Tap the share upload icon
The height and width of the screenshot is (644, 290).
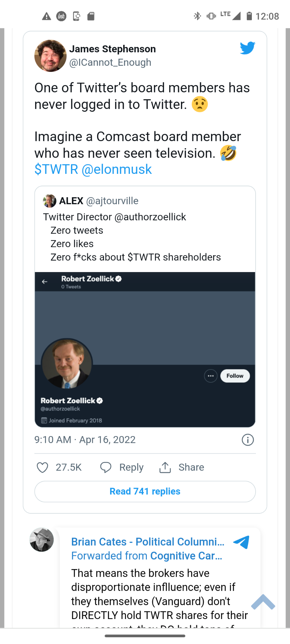tap(165, 467)
